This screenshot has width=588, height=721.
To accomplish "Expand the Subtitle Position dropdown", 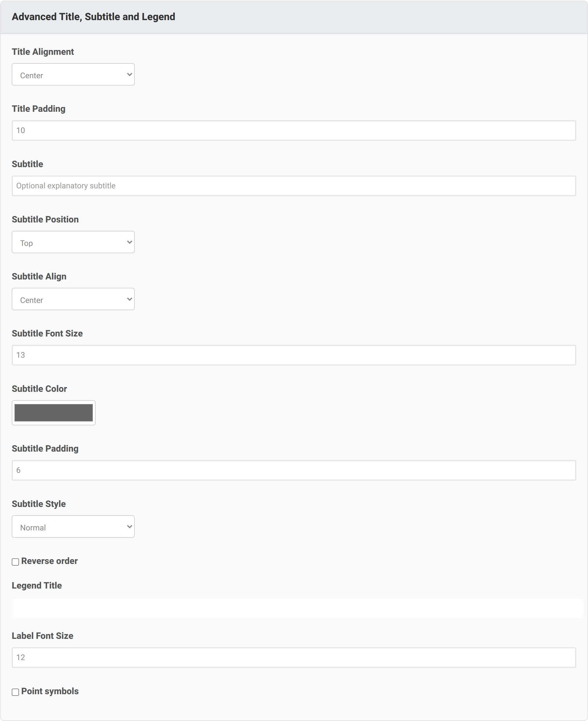I will tap(73, 242).
